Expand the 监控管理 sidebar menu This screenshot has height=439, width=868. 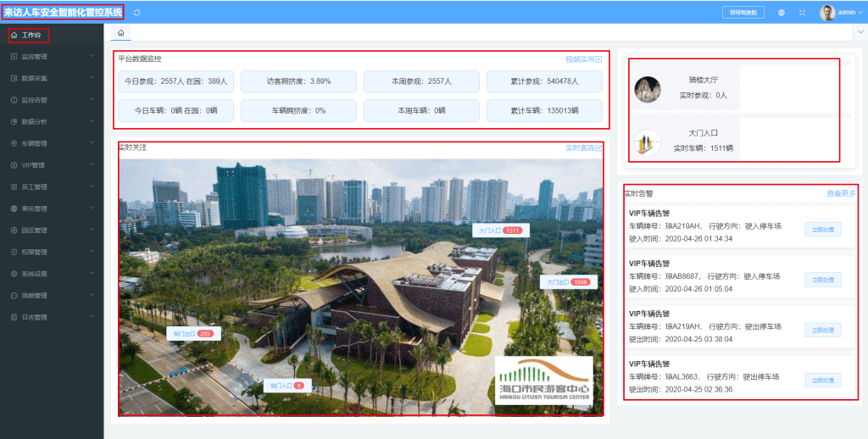(x=51, y=57)
